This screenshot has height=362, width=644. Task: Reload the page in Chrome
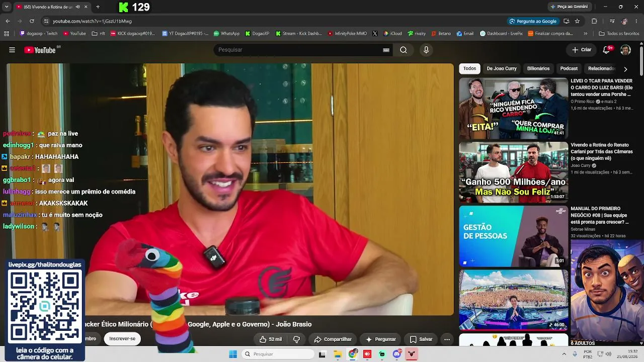[x=32, y=21]
